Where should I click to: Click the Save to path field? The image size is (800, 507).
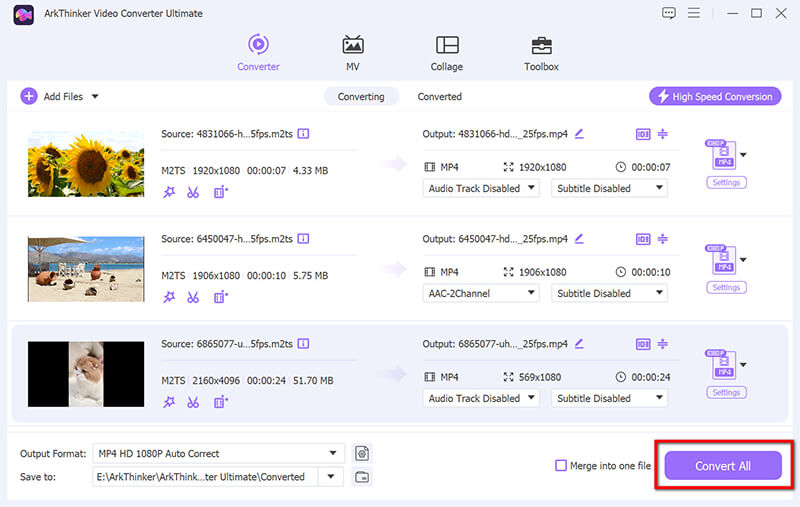[205, 476]
